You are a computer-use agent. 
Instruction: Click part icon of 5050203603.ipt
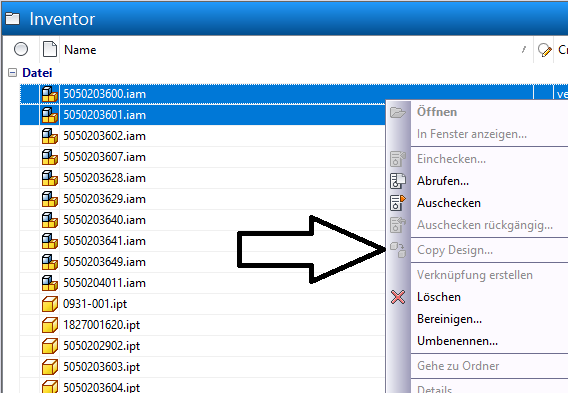coord(50,367)
